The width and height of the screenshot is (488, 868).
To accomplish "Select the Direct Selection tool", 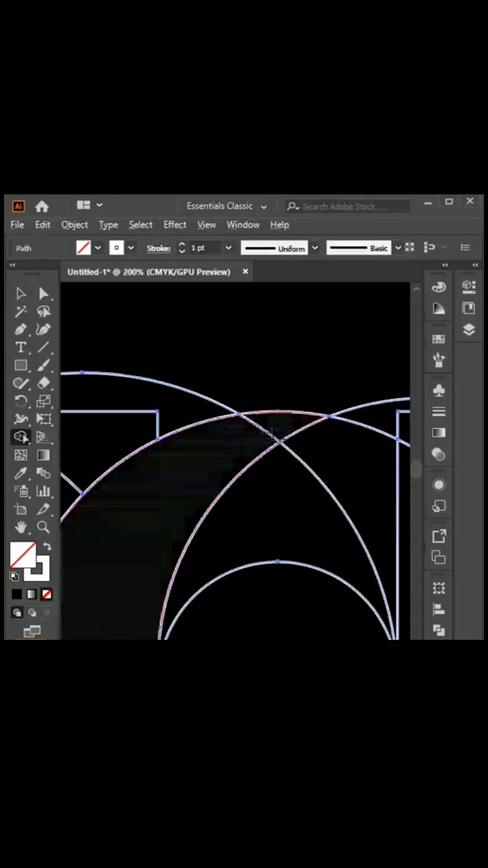I will (43, 294).
